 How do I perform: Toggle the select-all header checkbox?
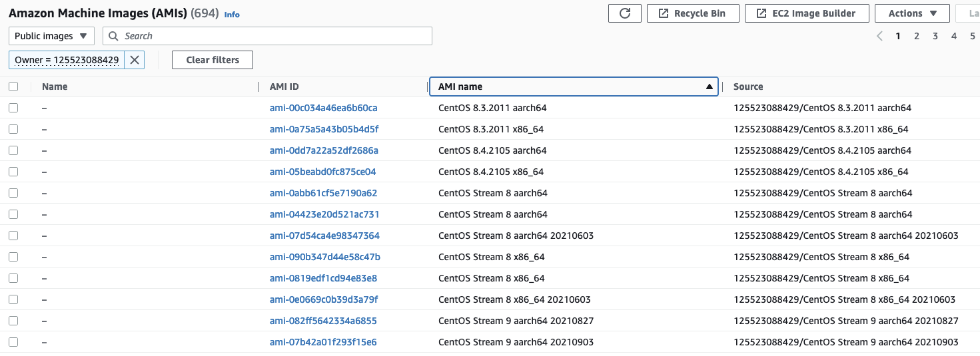[x=13, y=87]
